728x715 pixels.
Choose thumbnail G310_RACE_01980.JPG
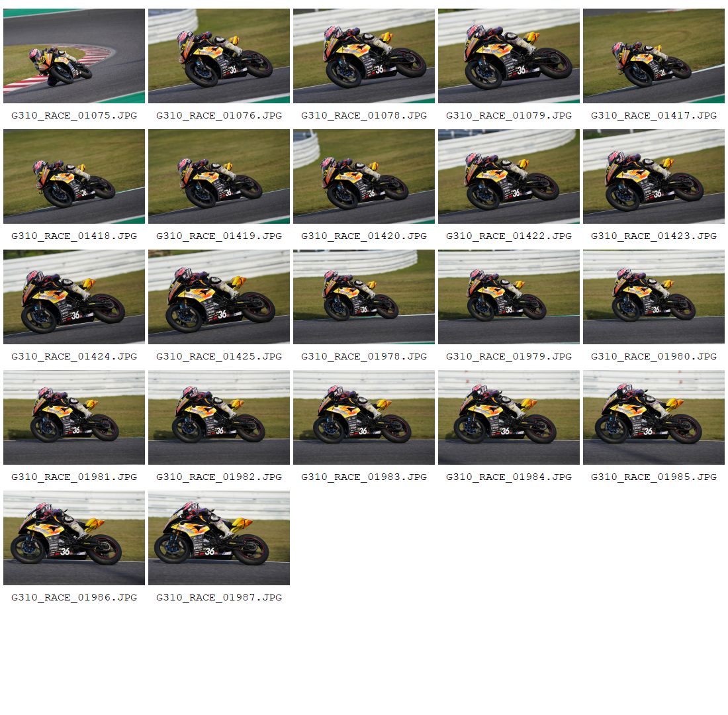tap(654, 297)
